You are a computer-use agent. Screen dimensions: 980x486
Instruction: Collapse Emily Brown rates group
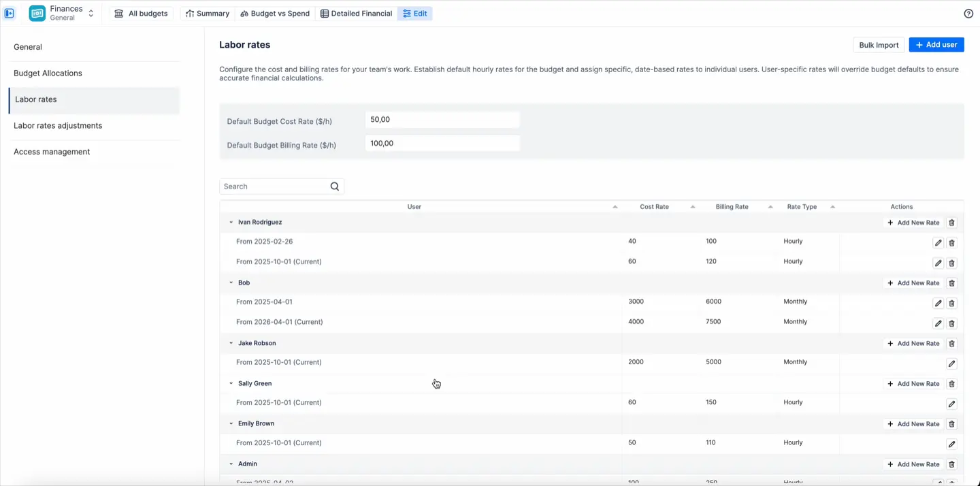click(x=231, y=423)
